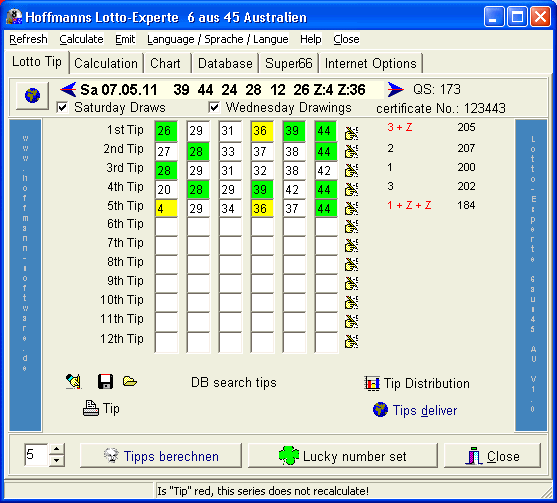The width and height of the screenshot is (557, 503).
Task: Click the red '3 + Z' result text
Action: (x=400, y=127)
